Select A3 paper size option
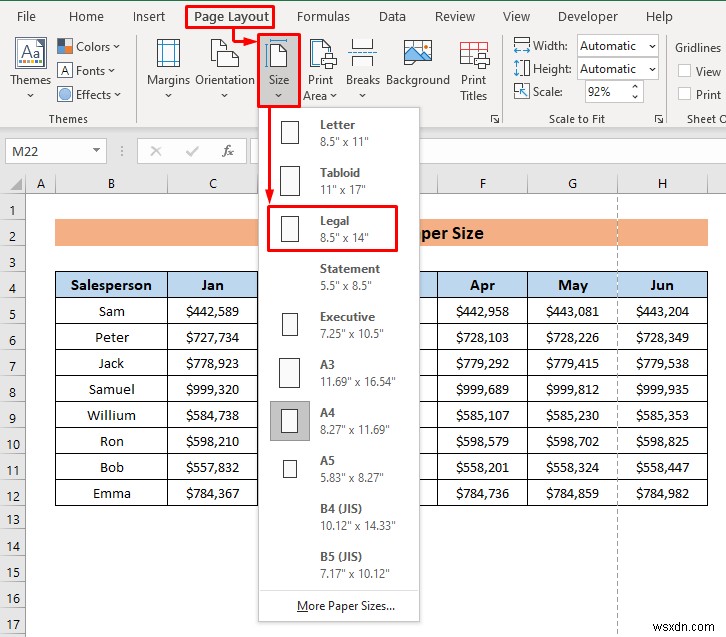726x637 pixels. [x=339, y=373]
